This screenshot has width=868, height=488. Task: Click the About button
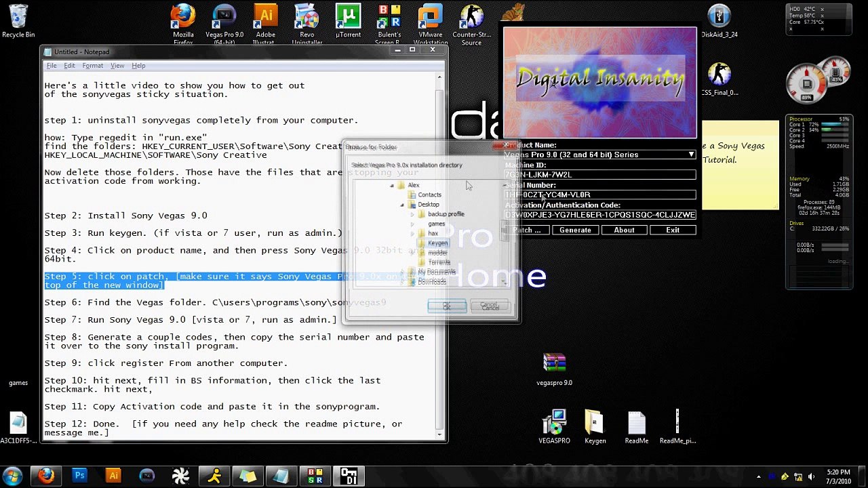(x=624, y=230)
